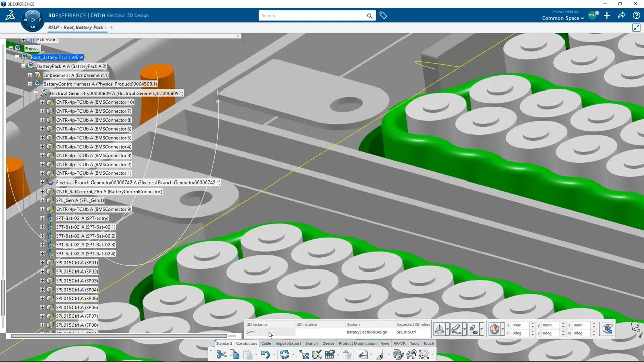Expand the CNTR_BatControl_26p A node
This screenshot has width=644, height=362.
42,192
